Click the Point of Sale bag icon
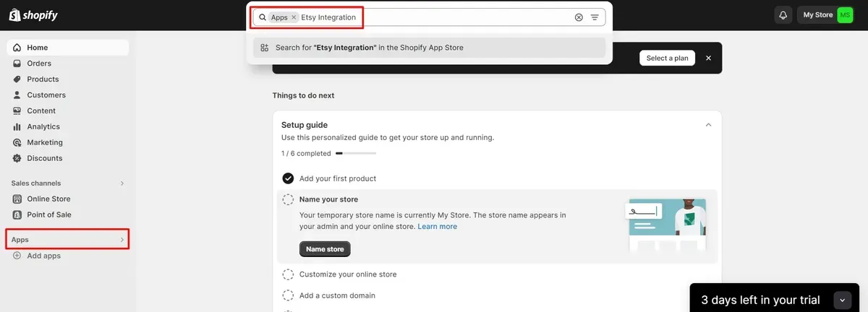The height and width of the screenshot is (312, 868). (x=17, y=215)
